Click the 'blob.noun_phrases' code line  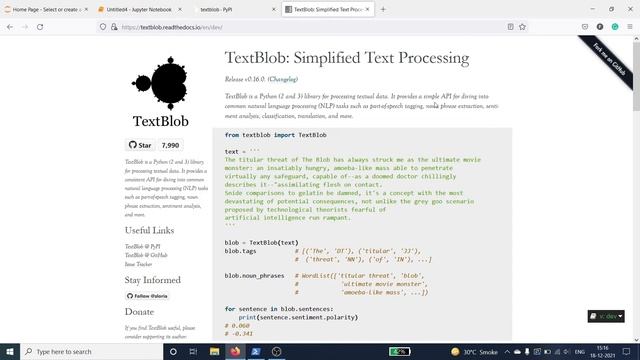(x=254, y=276)
